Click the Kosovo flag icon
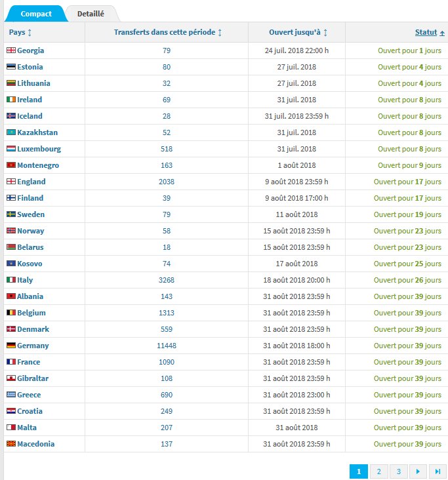Screen dimensions: 448x480 click(11, 263)
